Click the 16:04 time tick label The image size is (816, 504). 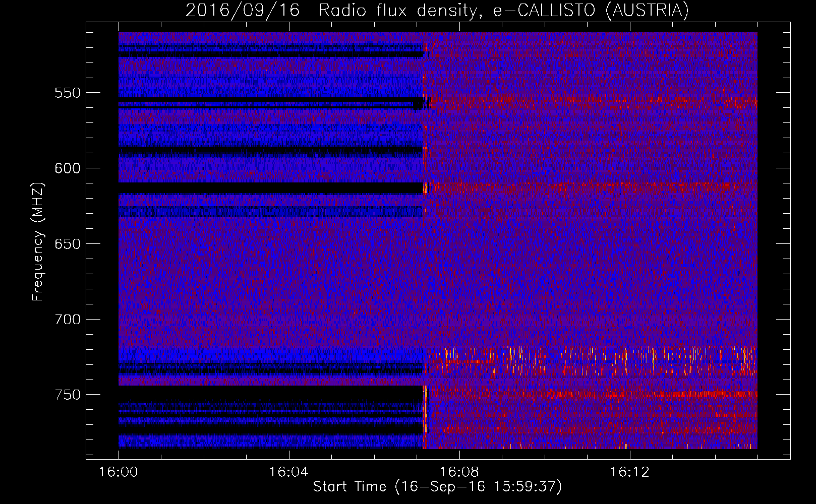(288, 472)
